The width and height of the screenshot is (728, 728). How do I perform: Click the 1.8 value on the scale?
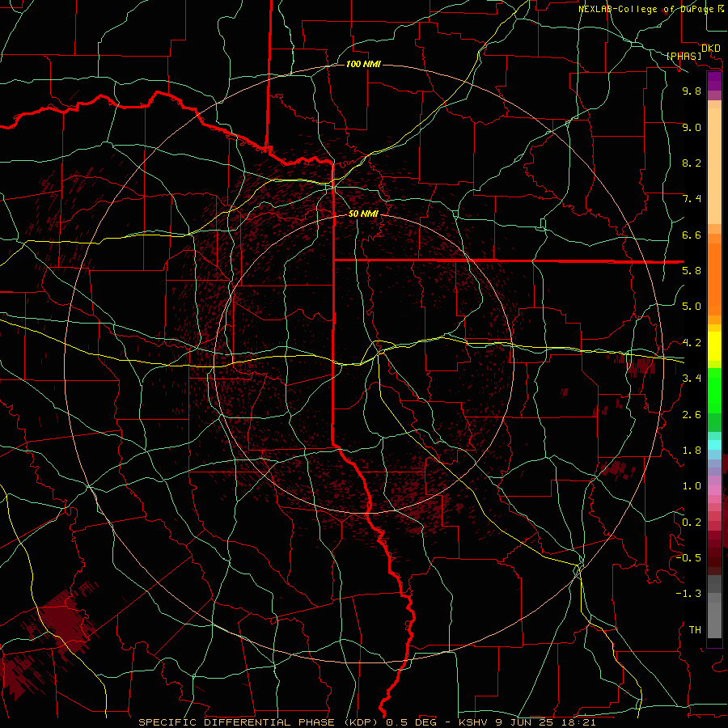click(x=692, y=451)
